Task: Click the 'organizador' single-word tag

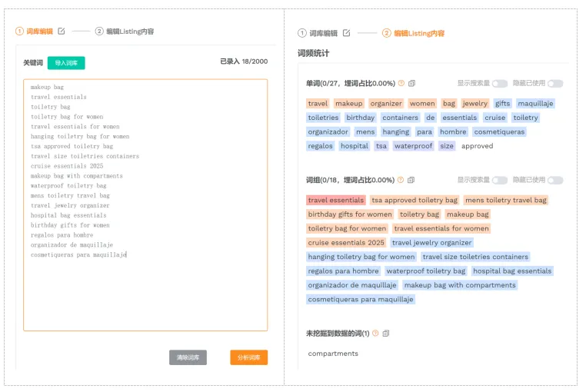Action: [x=328, y=132]
